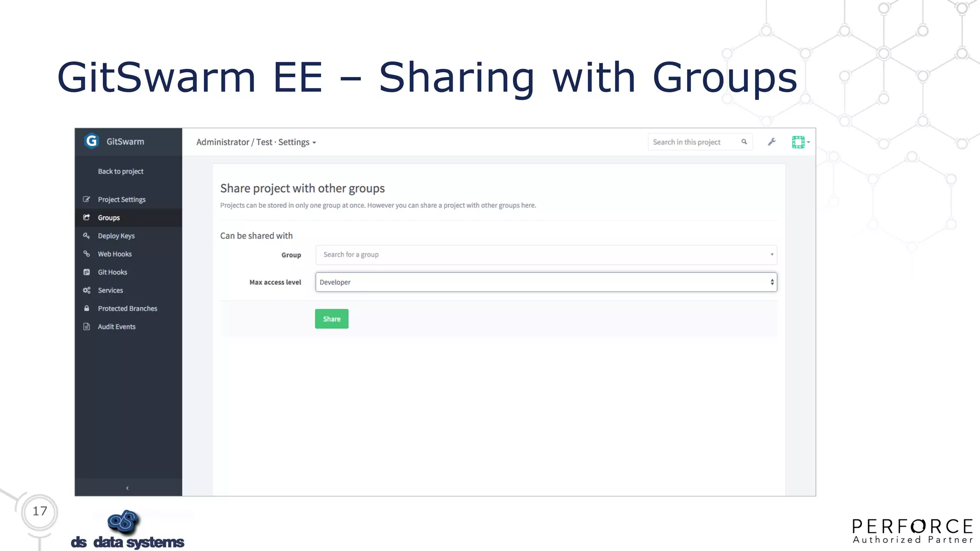Screen dimensions: 980x551
Task: Open Protected Branches page
Action: [x=128, y=309]
